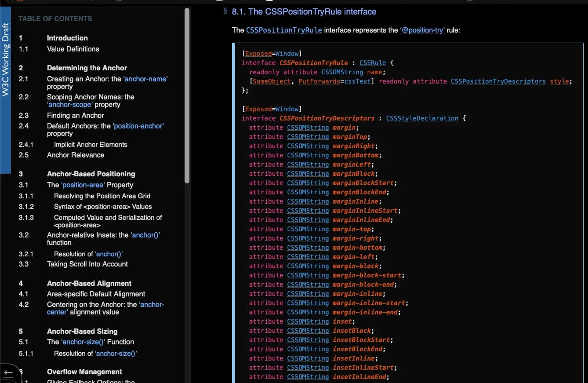The width and height of the screenshot is (588, 383).
Task: Open 2.2 Scoping Anchor Names entry
Action: (x=91, y=101)
